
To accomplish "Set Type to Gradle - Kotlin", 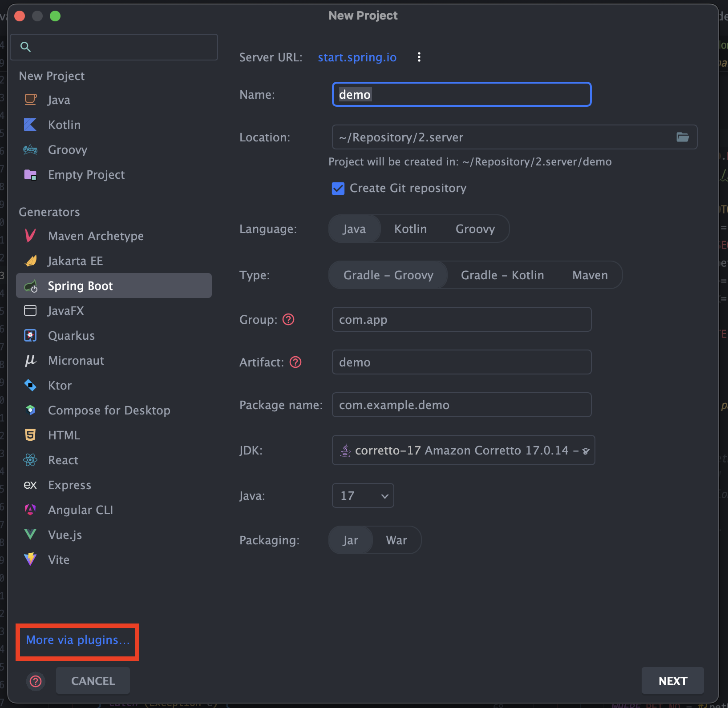I will pyautogui.click(x=502, y=275).
